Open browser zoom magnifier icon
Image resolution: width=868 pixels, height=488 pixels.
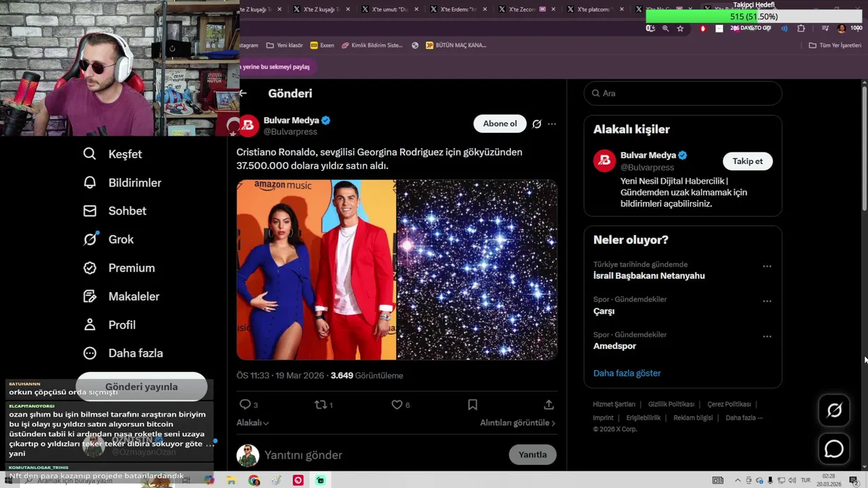tap(665, 28)
